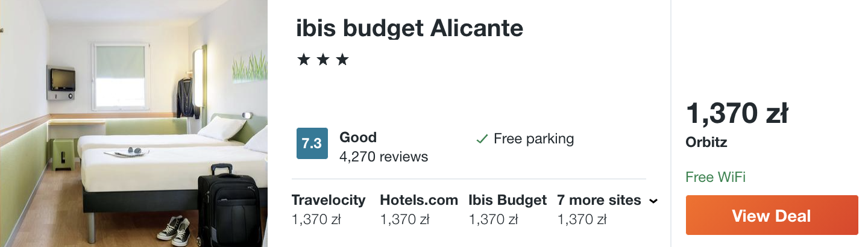
Task: Select the Travelocity 1,370 zł price
Action: (329, 210)
